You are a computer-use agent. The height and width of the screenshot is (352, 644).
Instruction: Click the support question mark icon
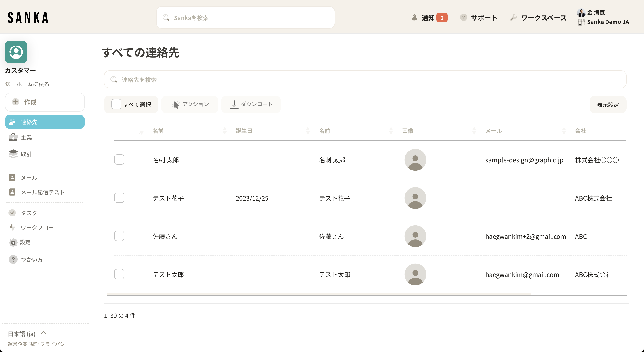463,17
